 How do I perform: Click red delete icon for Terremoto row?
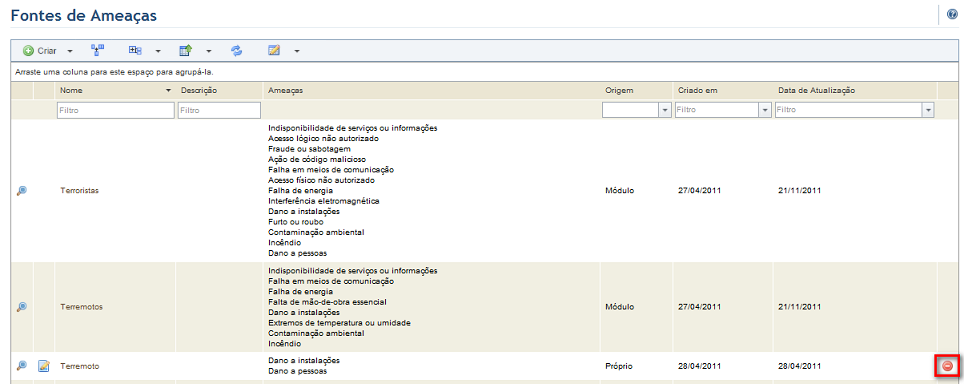pos(947,366)
